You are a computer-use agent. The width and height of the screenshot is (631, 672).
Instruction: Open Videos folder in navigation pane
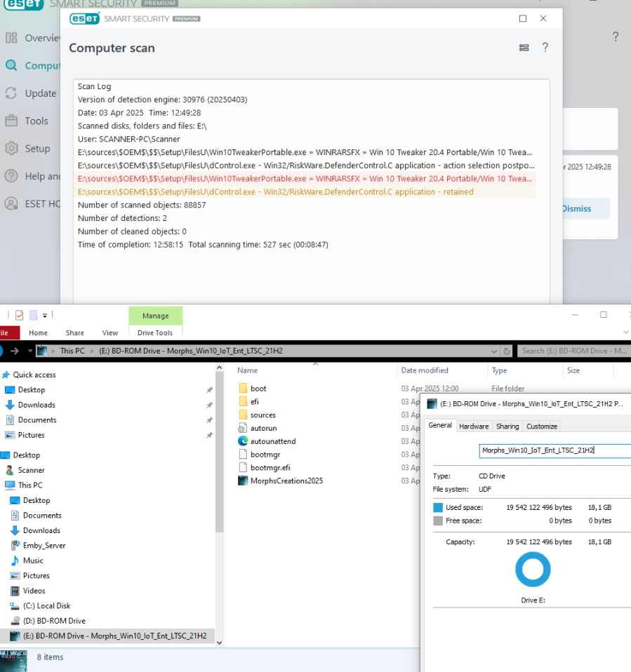(x=34, y=591)
